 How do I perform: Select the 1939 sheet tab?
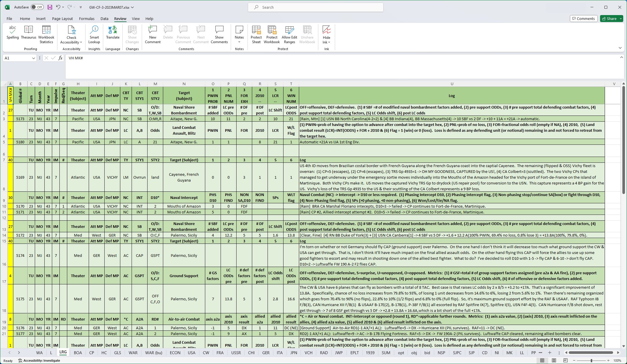click(370, 352)
